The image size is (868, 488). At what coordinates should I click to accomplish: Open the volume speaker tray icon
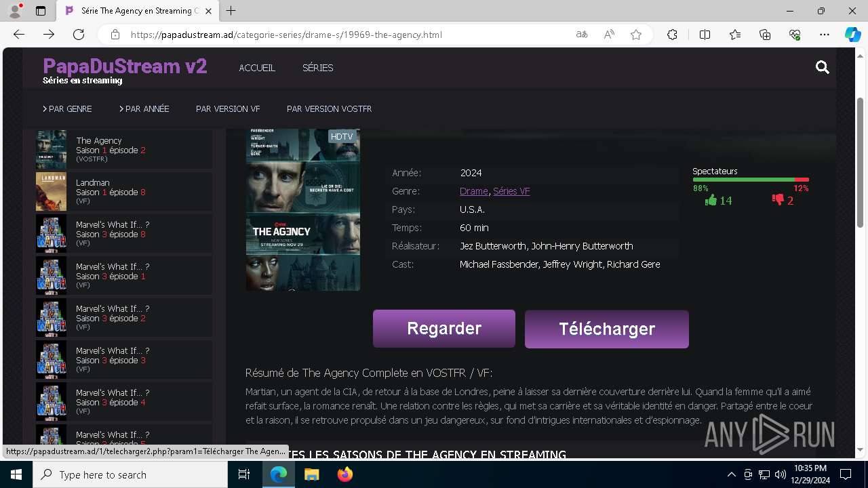pyautogui.click(x=780, y=474)
